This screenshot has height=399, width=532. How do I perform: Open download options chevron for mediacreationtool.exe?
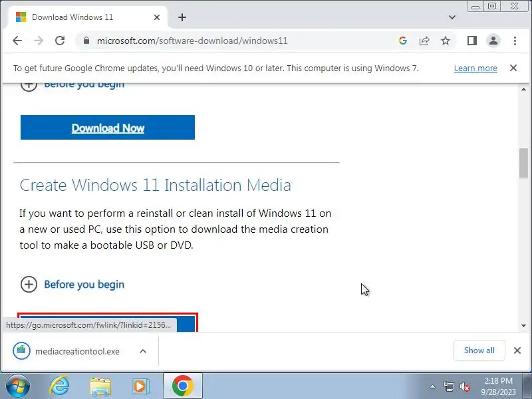coord(143,351)
